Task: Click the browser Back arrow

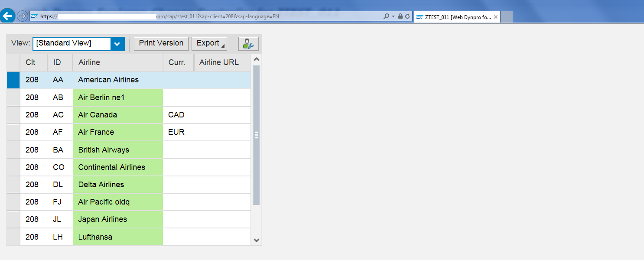Action: coord(7,16)
